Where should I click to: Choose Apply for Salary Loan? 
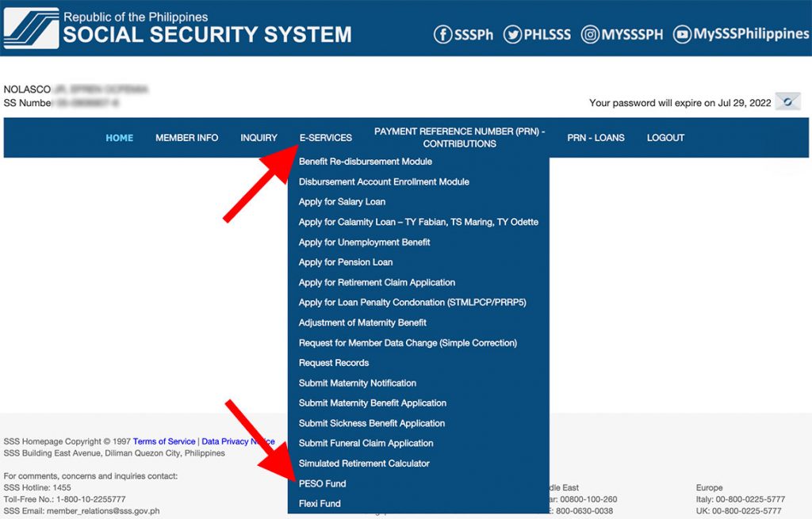pos(342,202)
